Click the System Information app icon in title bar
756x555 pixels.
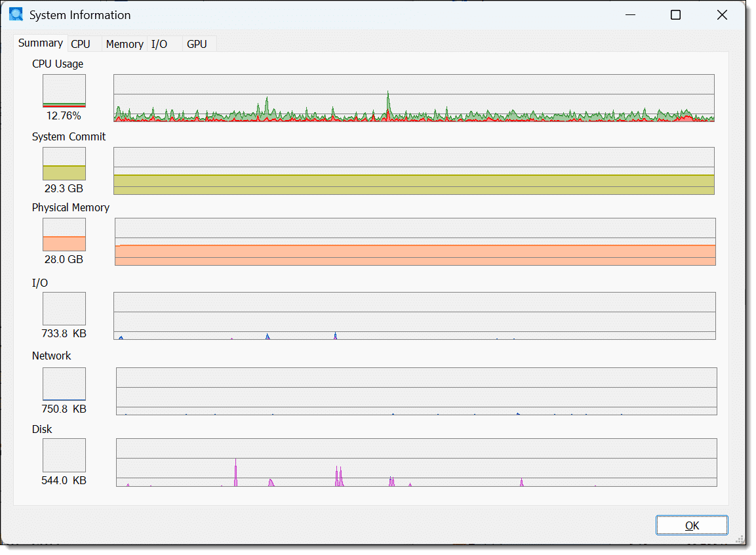click(x=16, y=15)
